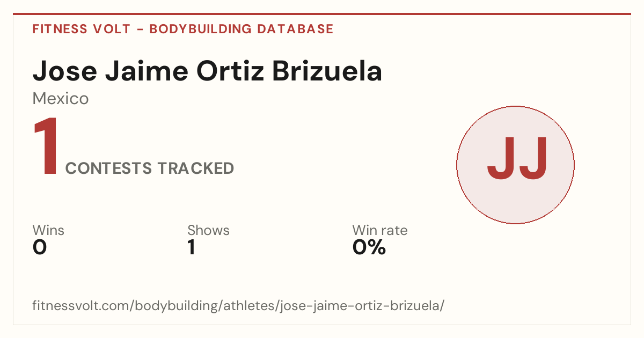The width and height of the screenshot is (644, 338).
Task: Open the Fitness Volt header text
Action: tap(81, 29)
